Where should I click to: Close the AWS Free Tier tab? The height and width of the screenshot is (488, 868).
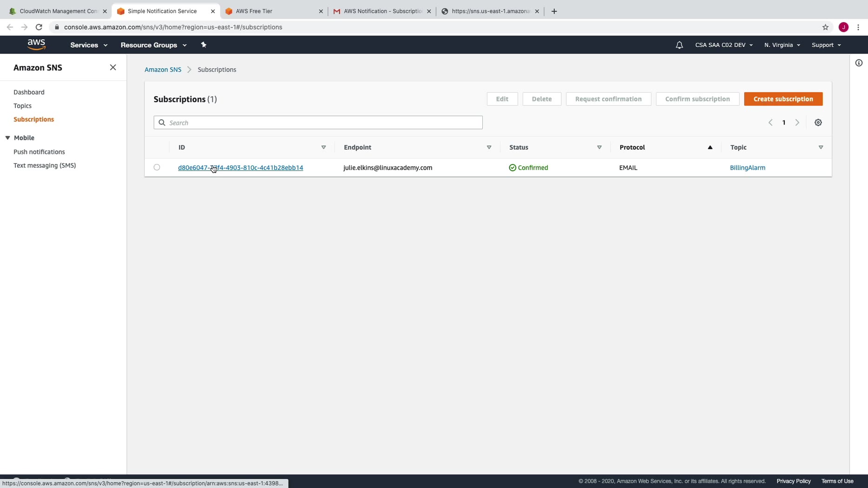pos(321,11)
